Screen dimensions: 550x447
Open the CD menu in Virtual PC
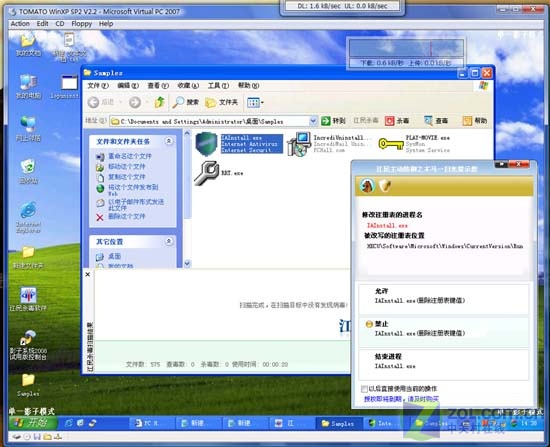click(x=60, y=24)
